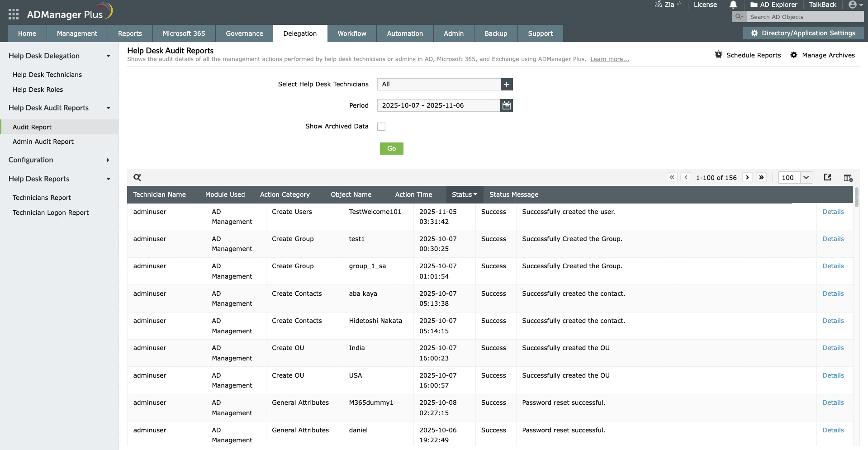View Details for the test1 group row

tap(833, 239)
